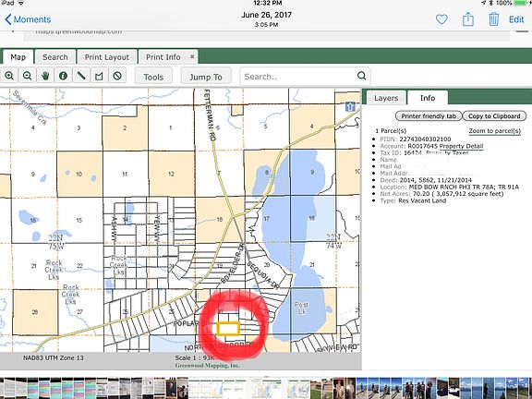Open the Print Layout tab

coord(107,57)
